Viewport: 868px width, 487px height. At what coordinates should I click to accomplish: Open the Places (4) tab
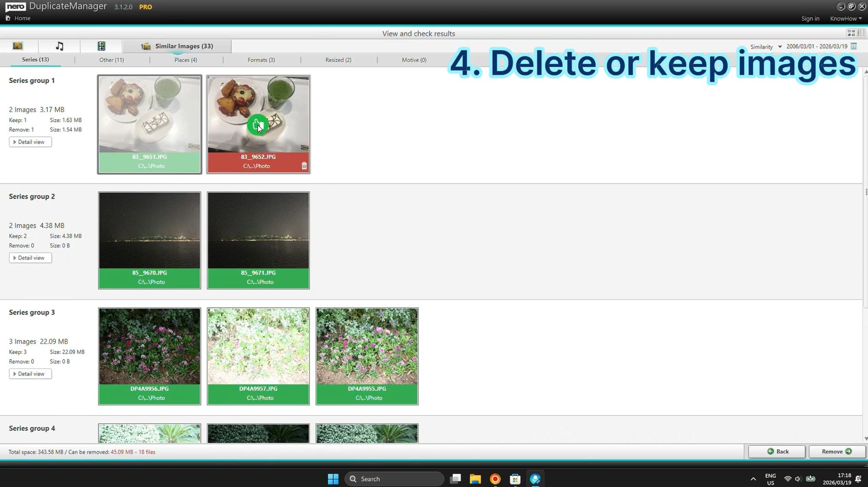click(x=186, y=60)
